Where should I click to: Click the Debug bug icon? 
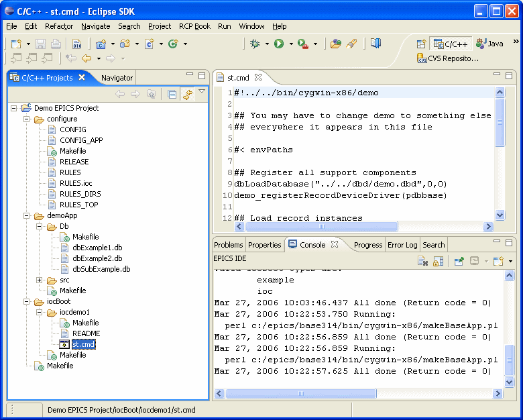[255, 44]
